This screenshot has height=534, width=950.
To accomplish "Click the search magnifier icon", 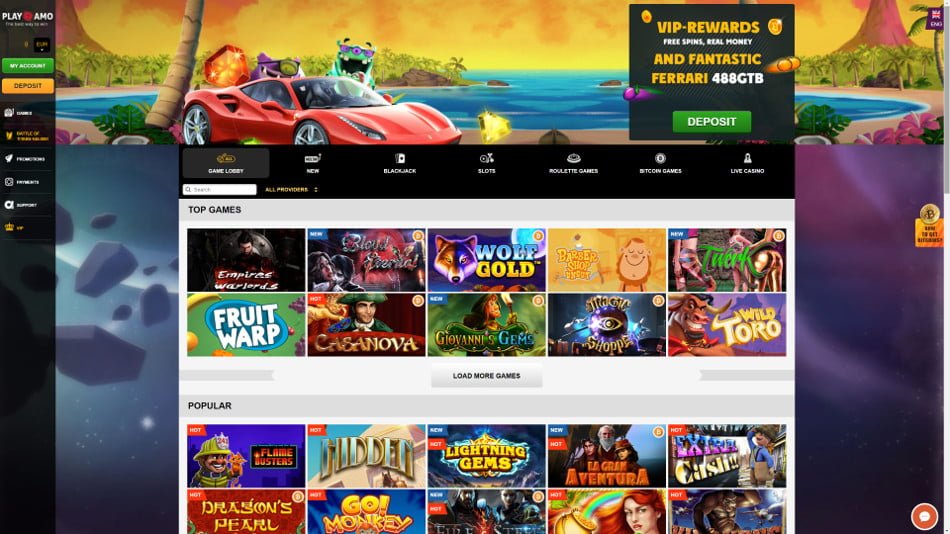I will (x=188, y=190).
